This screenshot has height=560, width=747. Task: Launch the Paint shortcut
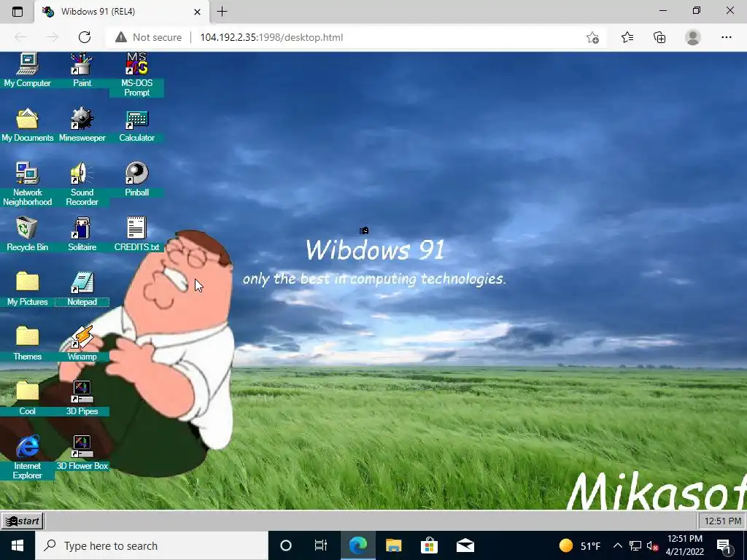point(82,70)
